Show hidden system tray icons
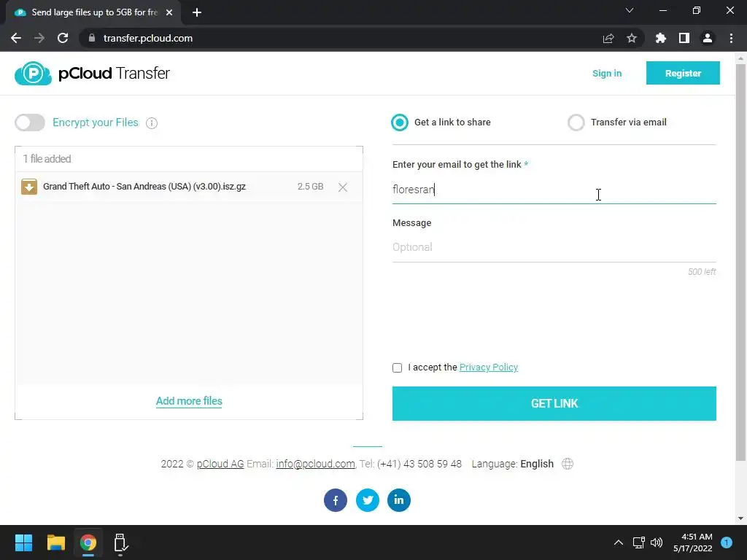 click(619, 542)
